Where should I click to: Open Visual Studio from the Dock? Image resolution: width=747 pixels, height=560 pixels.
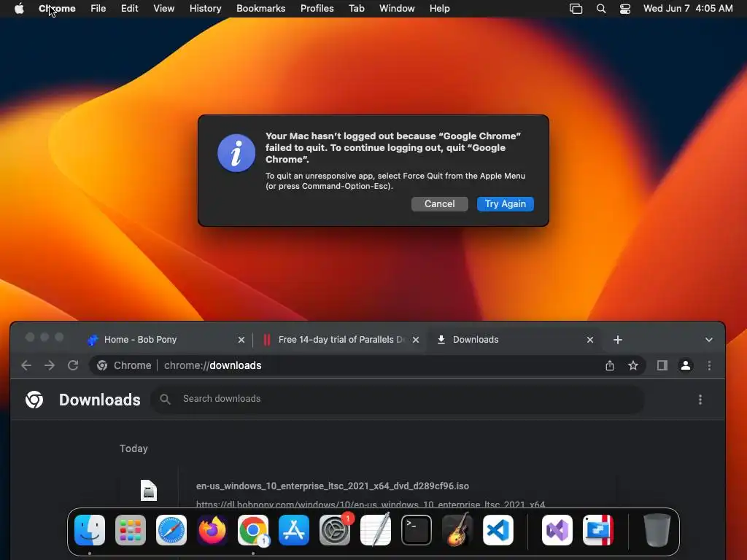click(x=557, y=530)
